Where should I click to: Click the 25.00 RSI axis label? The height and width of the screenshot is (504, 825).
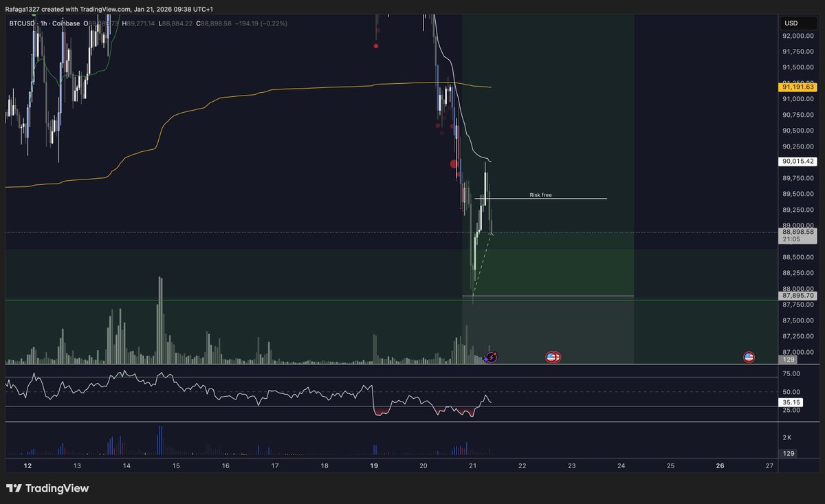[x=791, y=410]
